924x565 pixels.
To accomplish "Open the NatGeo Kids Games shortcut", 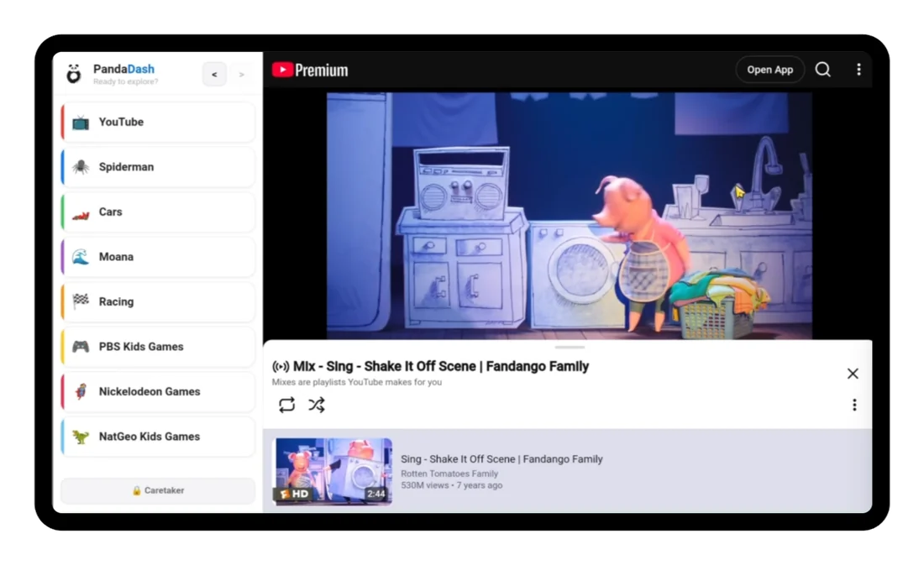I will click(x=158, y=437).
